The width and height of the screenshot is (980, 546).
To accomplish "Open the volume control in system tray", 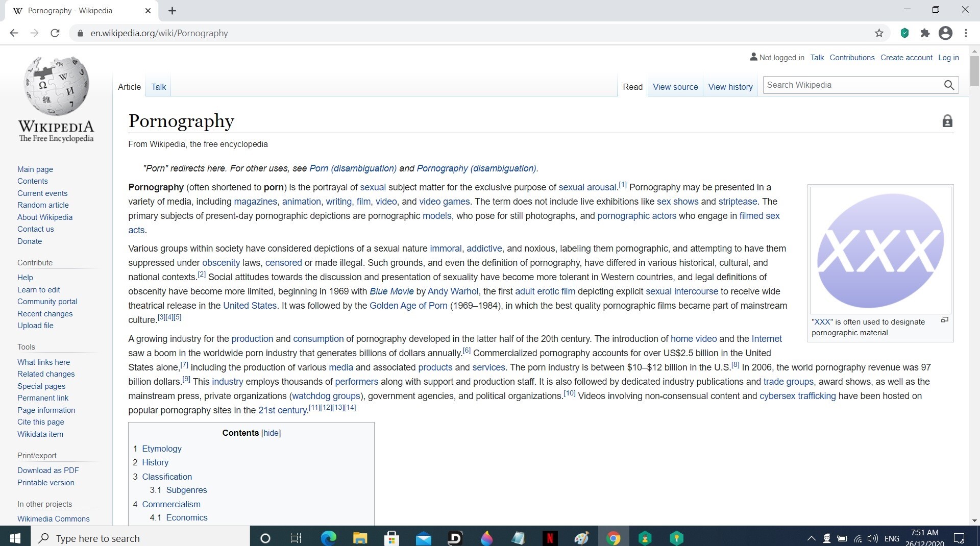I will pos(872,538).
